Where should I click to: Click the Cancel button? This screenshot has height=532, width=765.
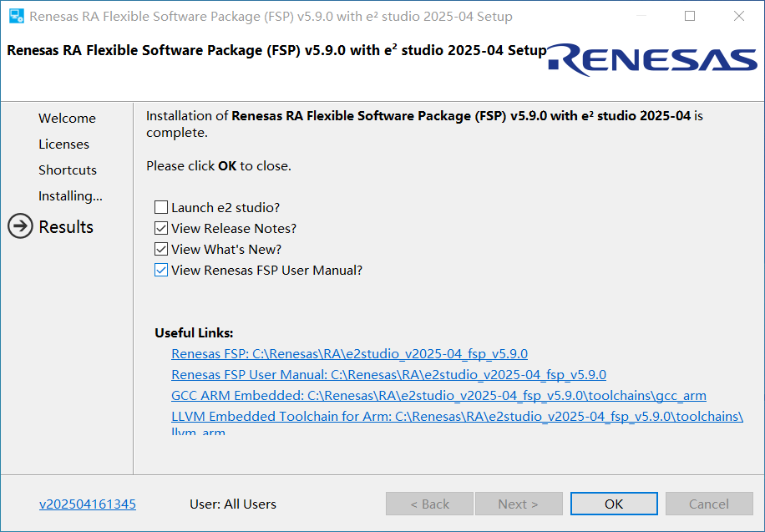coord(709,504)
